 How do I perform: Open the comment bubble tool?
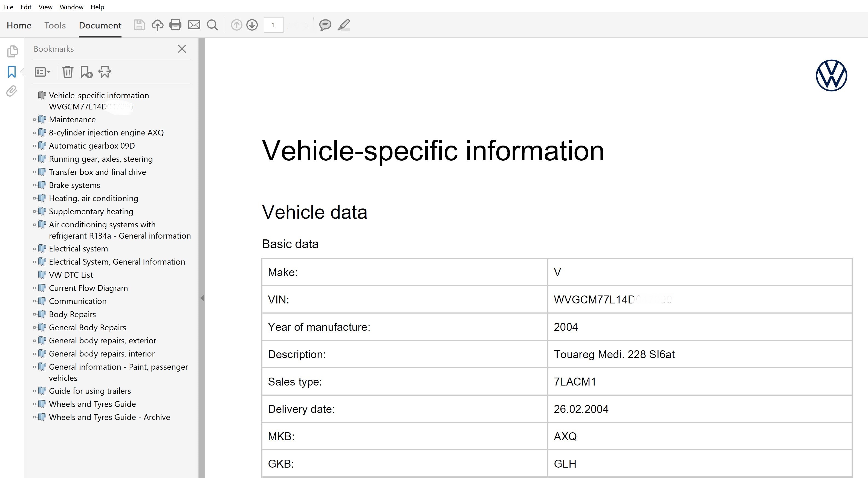pyautogui.click(x=325, y=25)
